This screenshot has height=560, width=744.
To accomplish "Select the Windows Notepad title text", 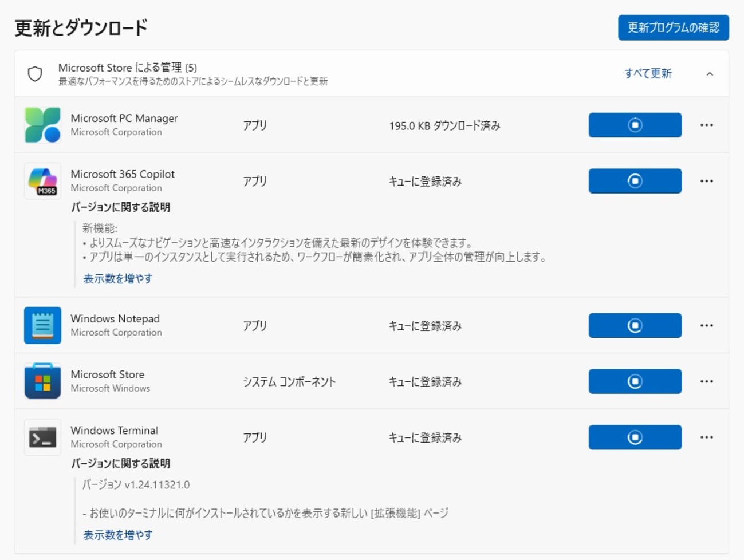I will [x=115, y=318].
